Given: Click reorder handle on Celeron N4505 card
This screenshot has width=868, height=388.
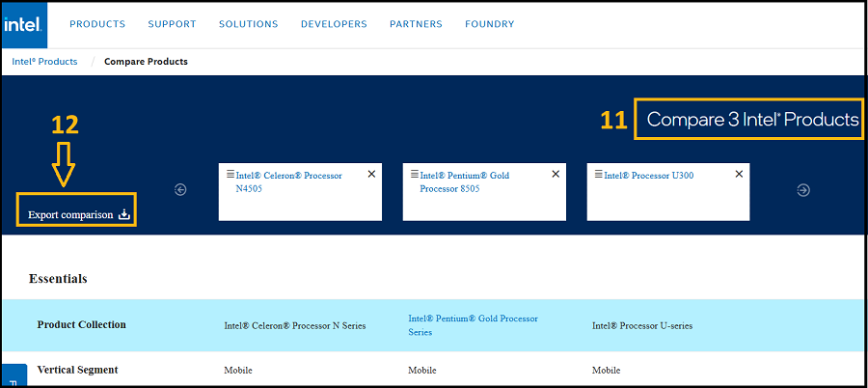Looking at the screenshot, I should [231, 174].
